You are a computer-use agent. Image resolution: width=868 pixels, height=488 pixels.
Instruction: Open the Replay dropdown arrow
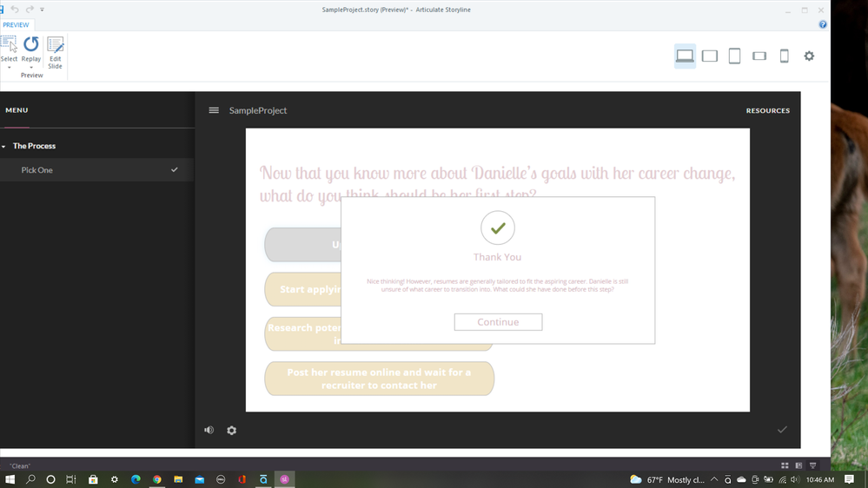click(x=31, y=68)
